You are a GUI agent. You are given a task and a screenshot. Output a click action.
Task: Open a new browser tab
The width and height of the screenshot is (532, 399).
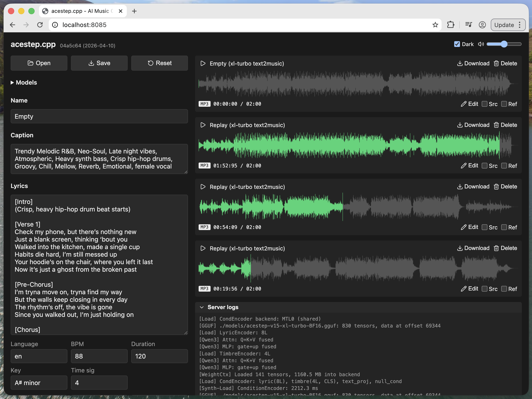(x=134, y=11)
